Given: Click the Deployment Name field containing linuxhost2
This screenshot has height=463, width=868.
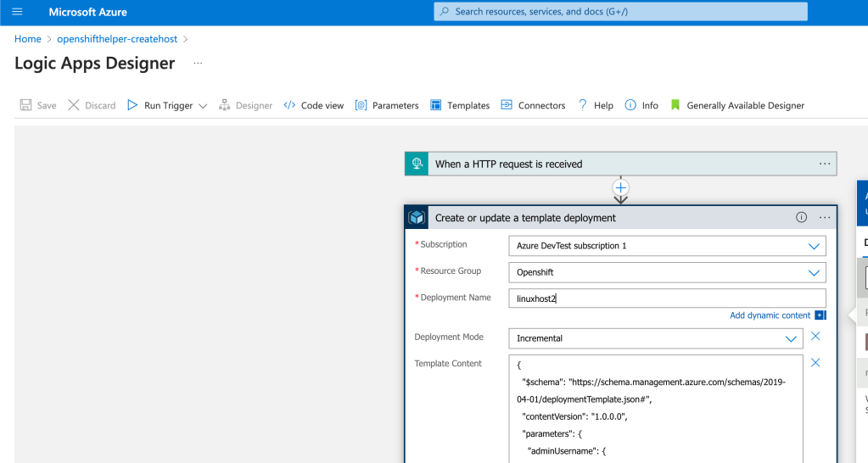Looking at the screenshot, I should [x=667, y=298].
